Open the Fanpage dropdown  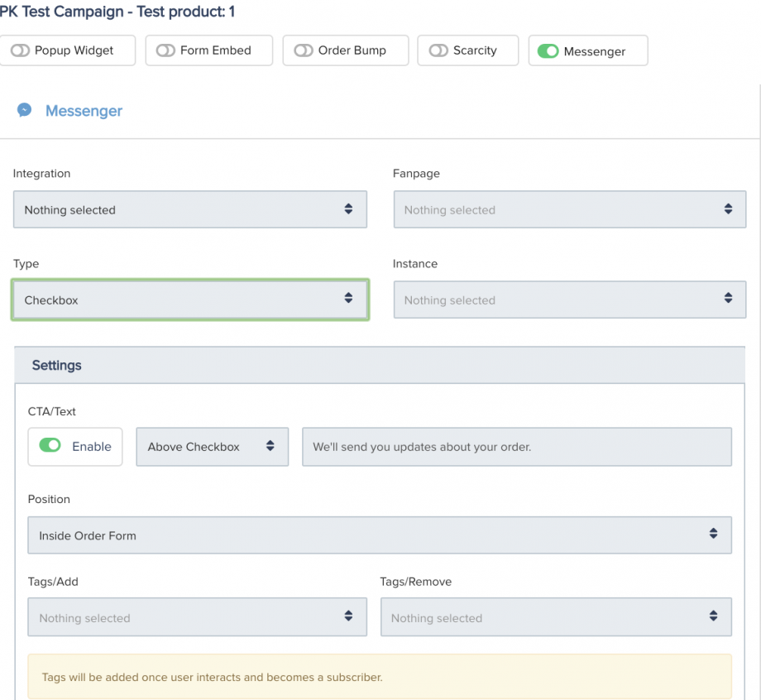569,210
